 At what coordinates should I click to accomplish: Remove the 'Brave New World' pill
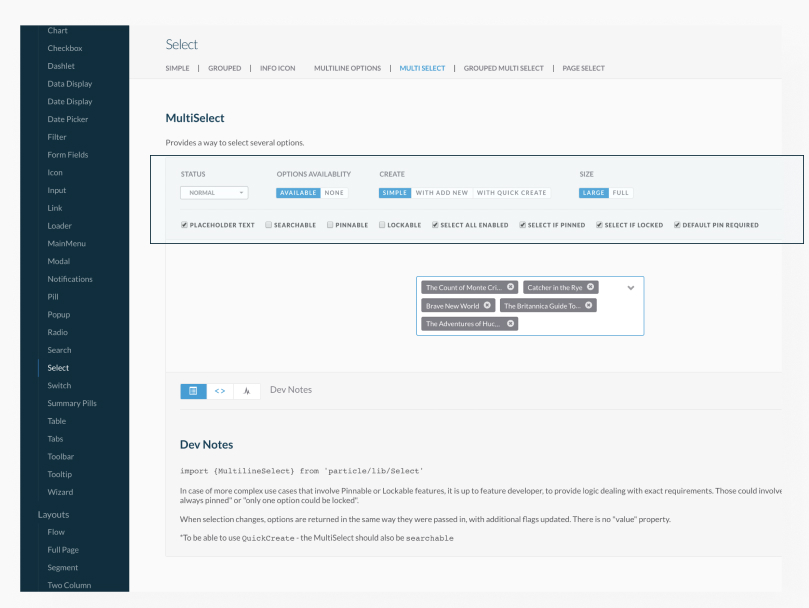488,305
